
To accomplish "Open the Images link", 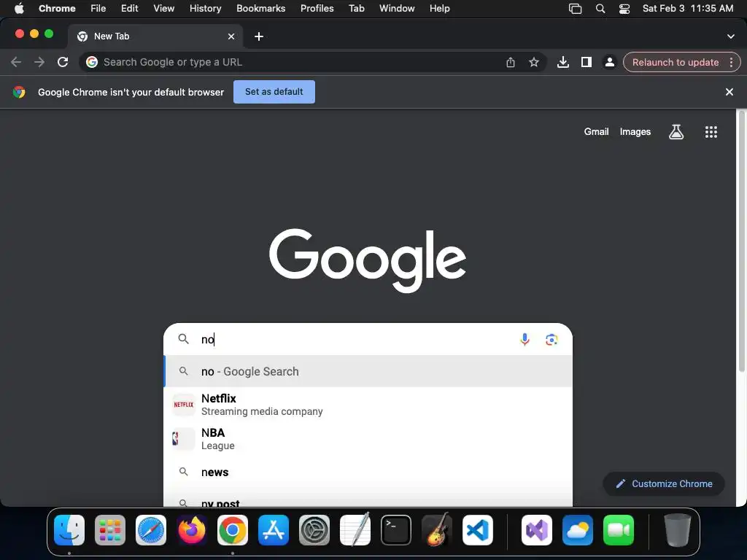I will (x=635, y=132).
